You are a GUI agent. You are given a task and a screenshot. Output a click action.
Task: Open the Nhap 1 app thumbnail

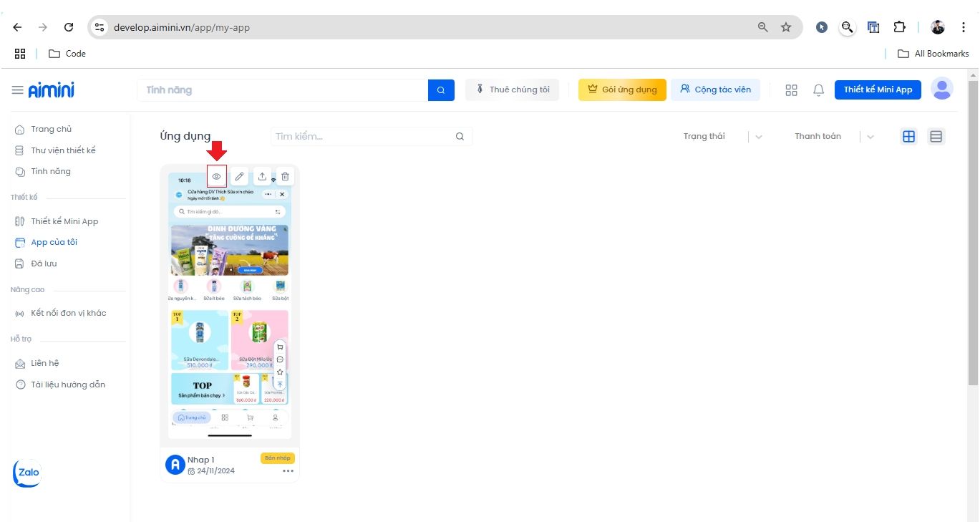[x=229, y=308]
